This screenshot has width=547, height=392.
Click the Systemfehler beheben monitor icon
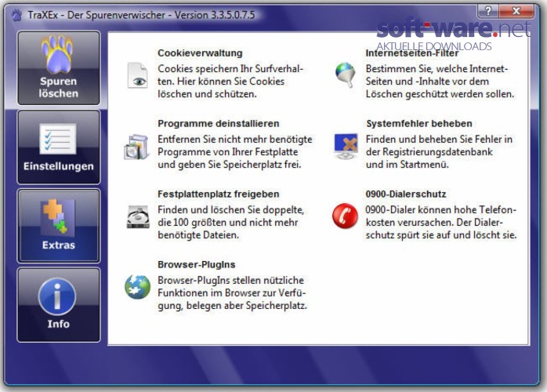[x=346, y=146]
